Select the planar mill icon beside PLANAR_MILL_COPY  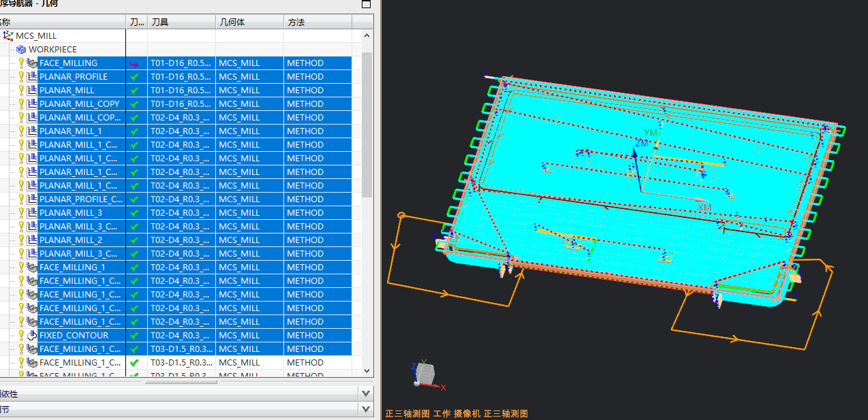[x=32, y=103]
